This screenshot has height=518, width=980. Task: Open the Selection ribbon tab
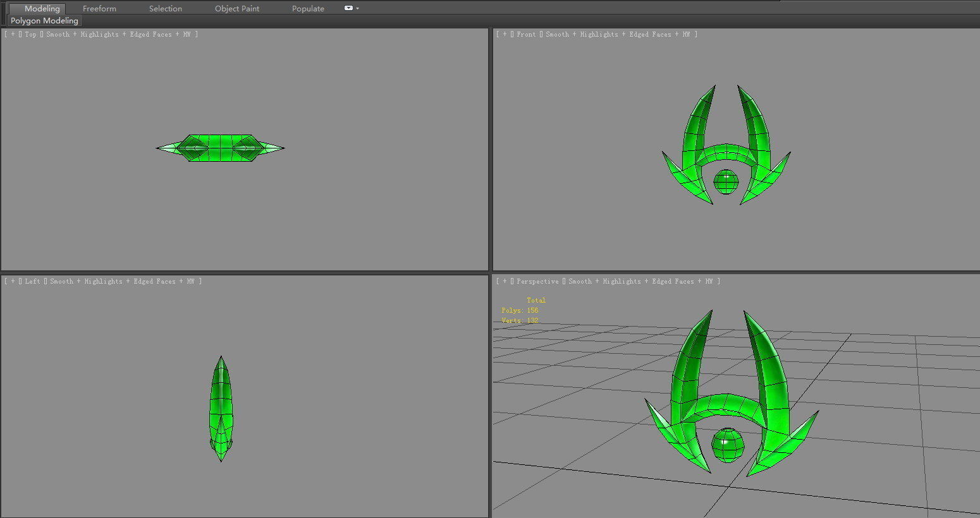coord(165,9)
